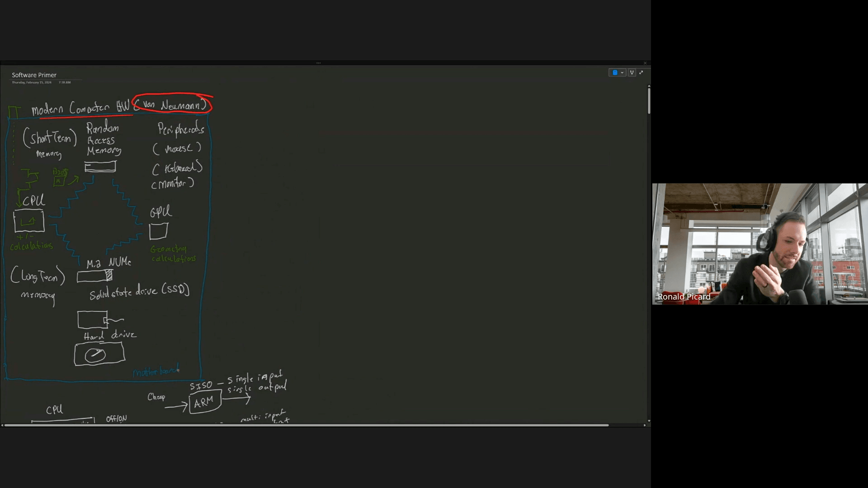This screenshot has width=868, height=488.
Task: Expand the OneNote page to full view
Action: coord(641,72)
